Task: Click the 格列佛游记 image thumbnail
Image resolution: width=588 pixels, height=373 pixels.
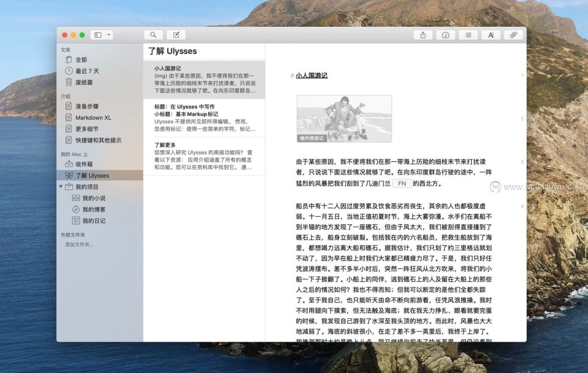Action: (x=344, y=118)
